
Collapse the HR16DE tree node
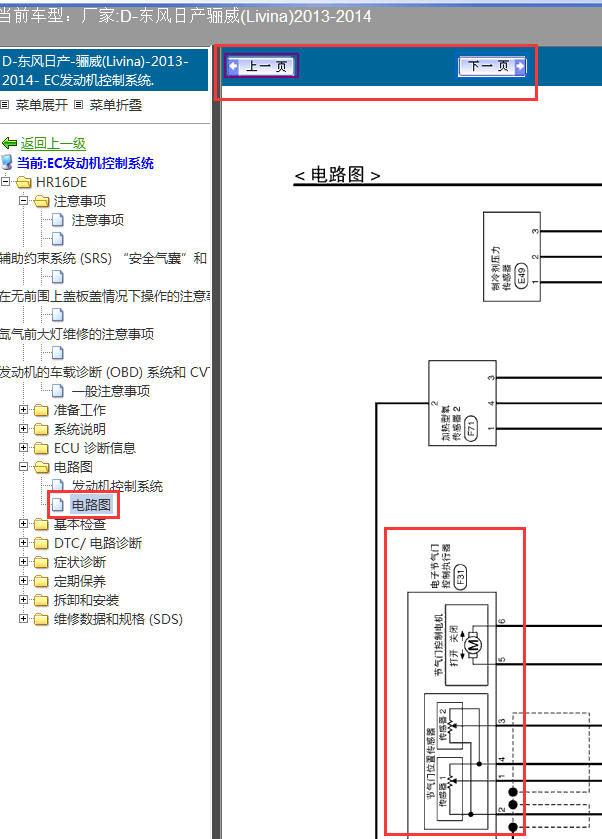pyautogui.click(x=5, y=182)
